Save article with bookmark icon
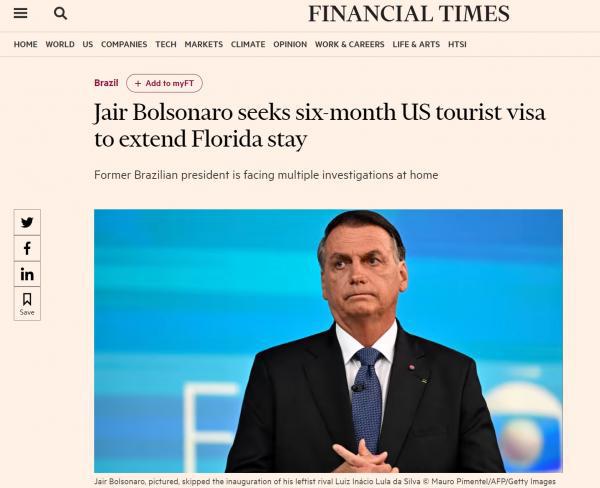Image resolution: width=600 pixels, height=488 pixels. click(27, 303)
